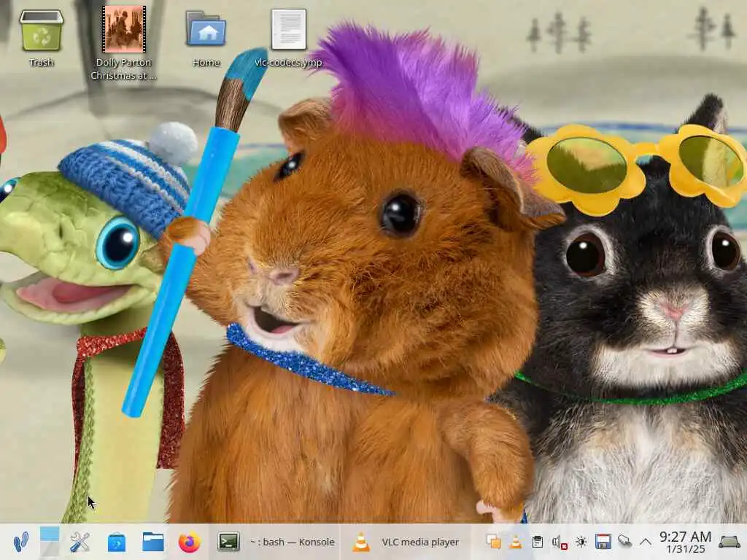747x560 pixels.
Task: Open the network connections tray icon
Action: coord(624,542)
